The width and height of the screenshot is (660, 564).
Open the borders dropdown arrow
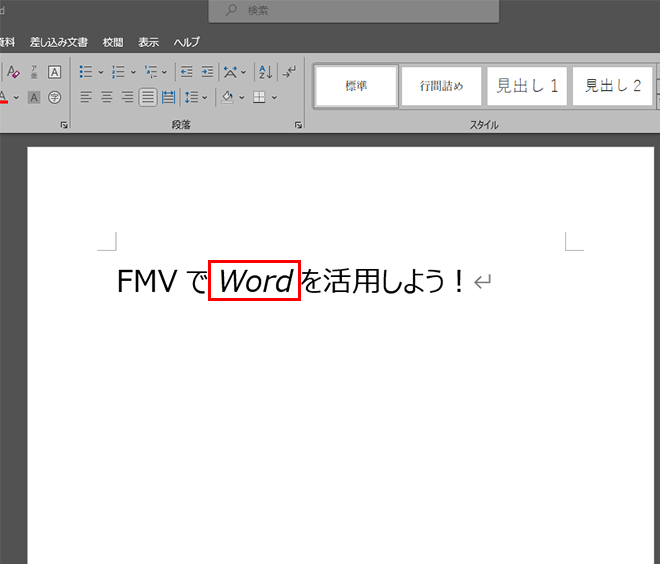point(274,98)
